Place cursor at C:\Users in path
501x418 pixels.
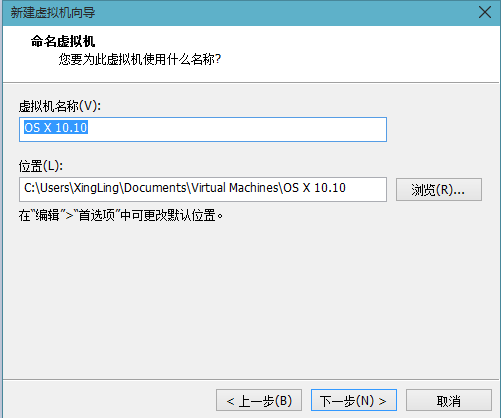pyautogui.click(x=46, y=188)
